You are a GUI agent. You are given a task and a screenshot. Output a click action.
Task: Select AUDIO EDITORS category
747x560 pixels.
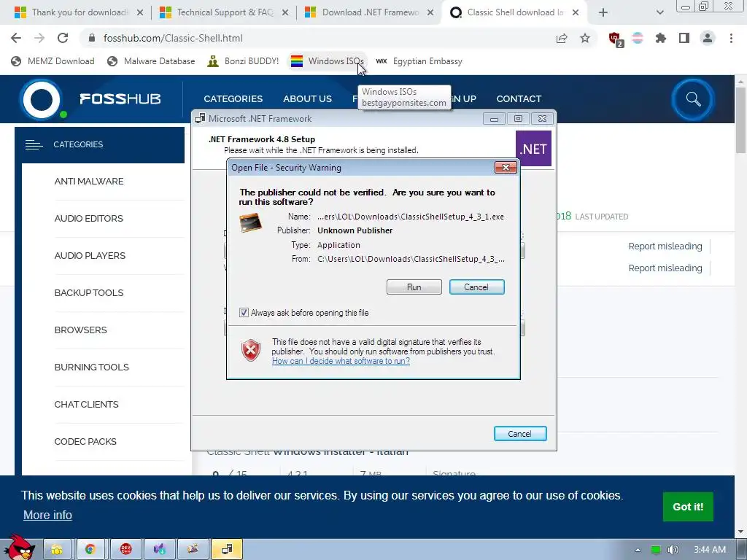point(88,219)
